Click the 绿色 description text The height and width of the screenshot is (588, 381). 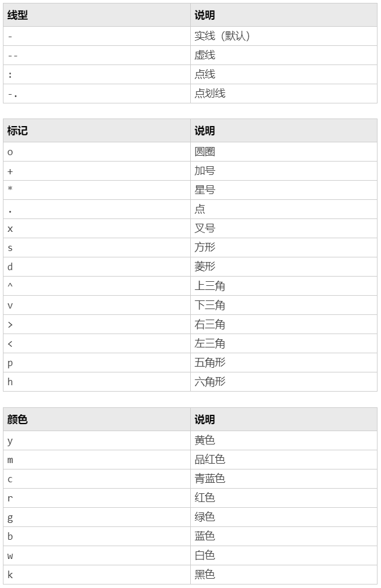click(x=205, y=517)
